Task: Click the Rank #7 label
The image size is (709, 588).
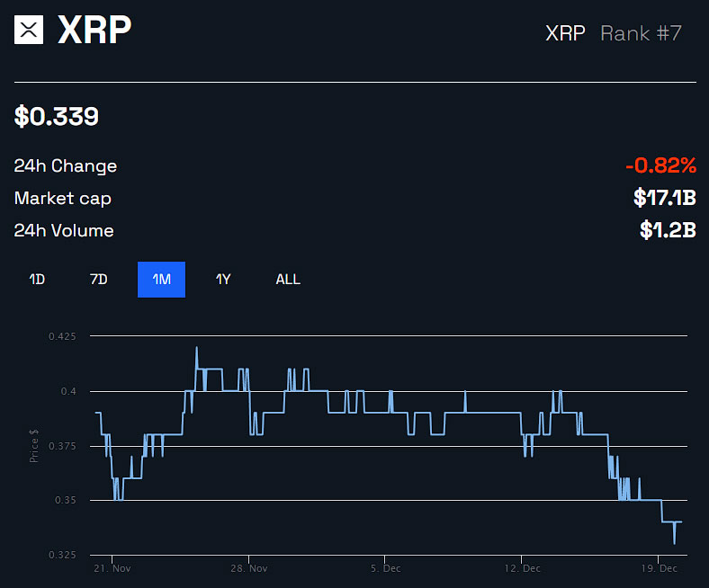Action: [641, 34]
